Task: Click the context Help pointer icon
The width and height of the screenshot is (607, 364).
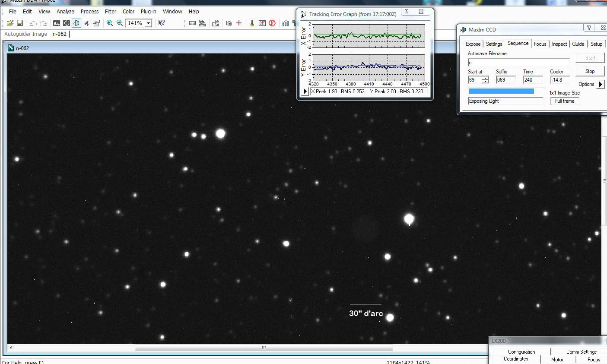Action: (x=162, y=23)
